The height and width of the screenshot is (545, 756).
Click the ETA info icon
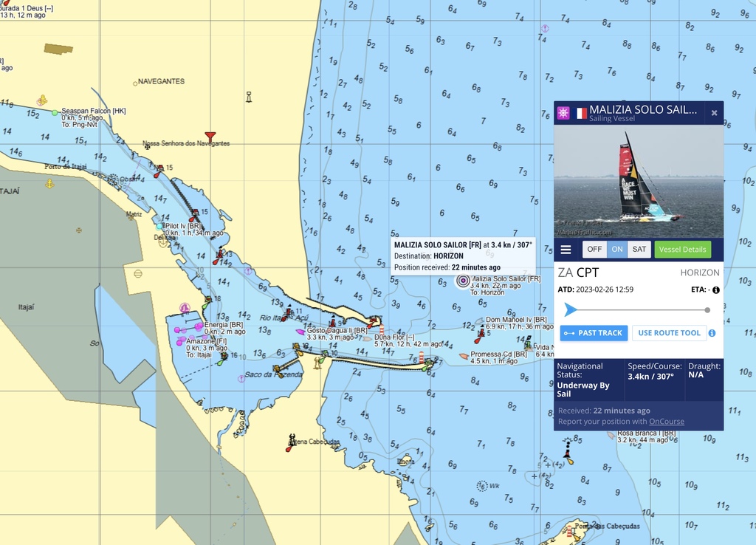pyautogui.click(x=716, y=290)
